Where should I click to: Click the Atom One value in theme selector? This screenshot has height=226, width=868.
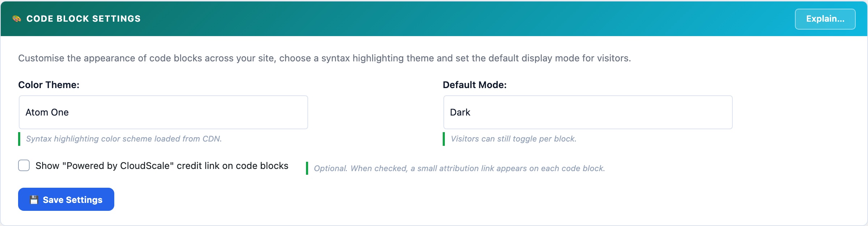point(47,112)
